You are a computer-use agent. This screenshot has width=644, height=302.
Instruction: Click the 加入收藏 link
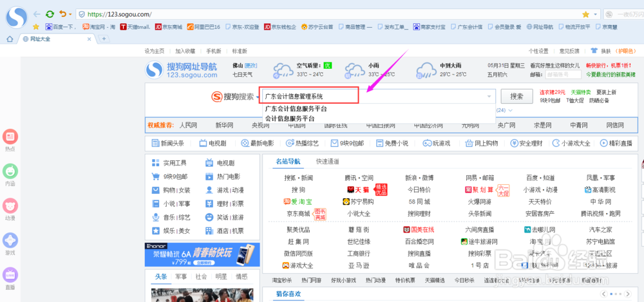coord(185,52)
